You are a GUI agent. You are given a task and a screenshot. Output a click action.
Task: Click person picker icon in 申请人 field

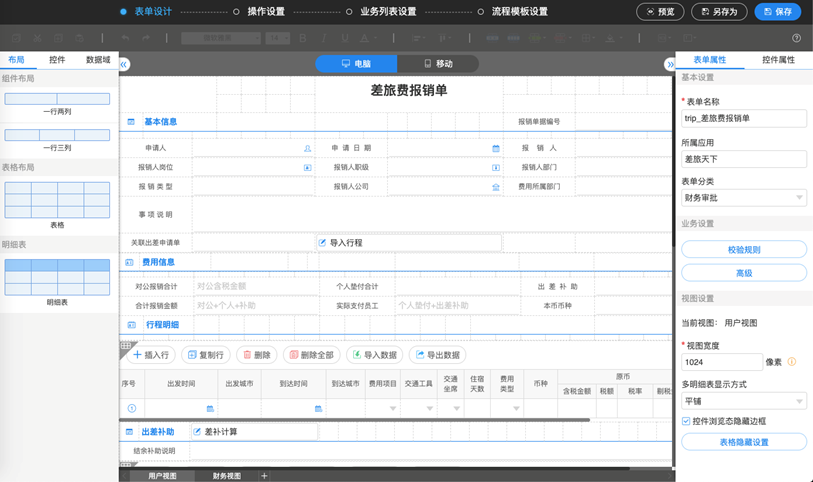pos(307,148)
